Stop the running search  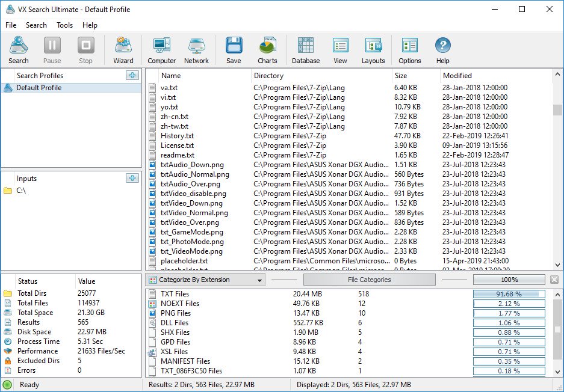pos(85,50)
